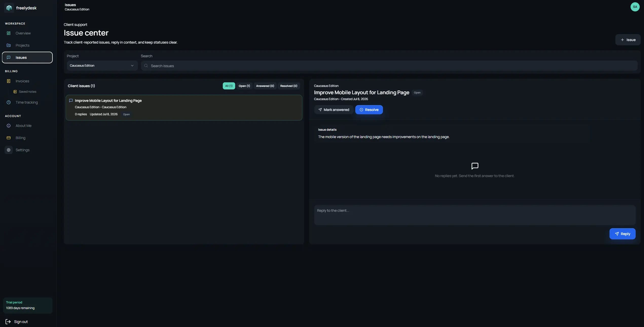Click the freelydesk logo icon
Viewport: 644px width, 327px height.
tap(9, 8)
